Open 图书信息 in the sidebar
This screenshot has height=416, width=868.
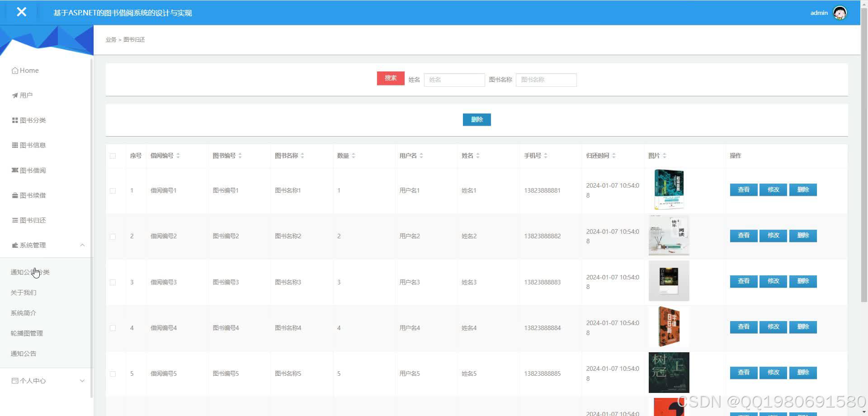(29, 145)
